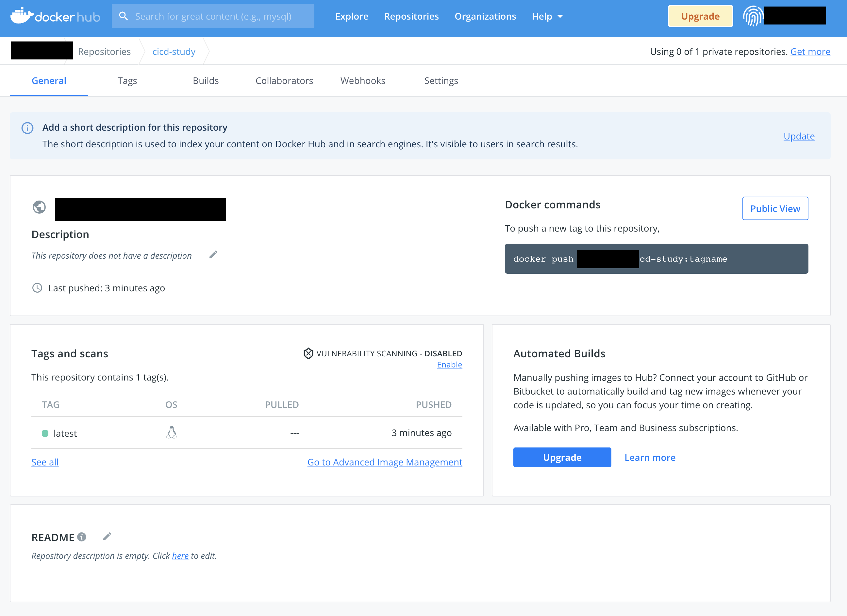Click the OS column header
This screenshot has width=847, height=616.
coord(172,405)
